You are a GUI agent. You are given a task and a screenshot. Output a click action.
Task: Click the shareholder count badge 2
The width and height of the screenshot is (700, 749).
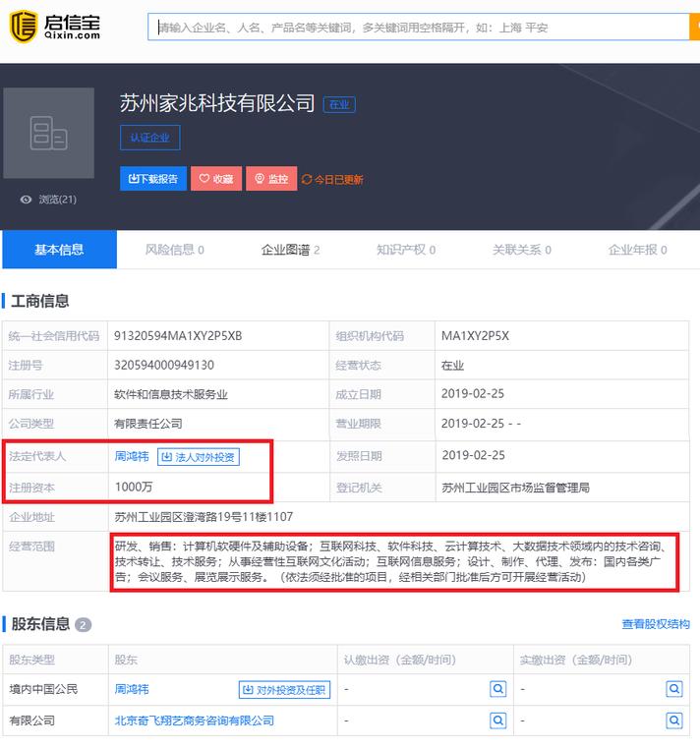[x=84, y=625]
